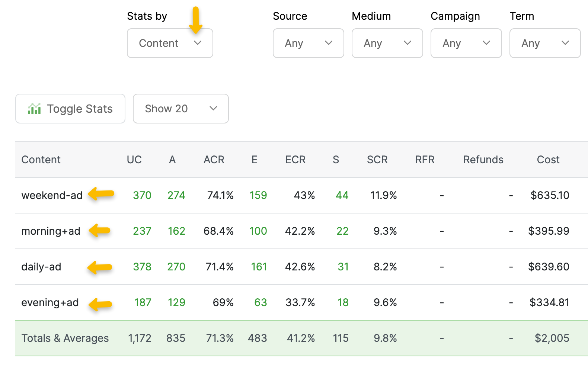The width and height of the screenshot is (588, 366).
Task: Click the Refunds column header
Action: 483,160
